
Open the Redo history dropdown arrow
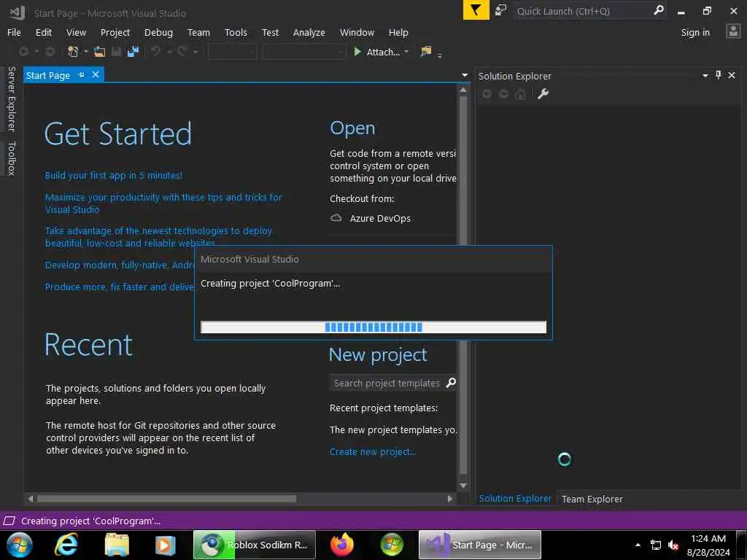point(196,52)
